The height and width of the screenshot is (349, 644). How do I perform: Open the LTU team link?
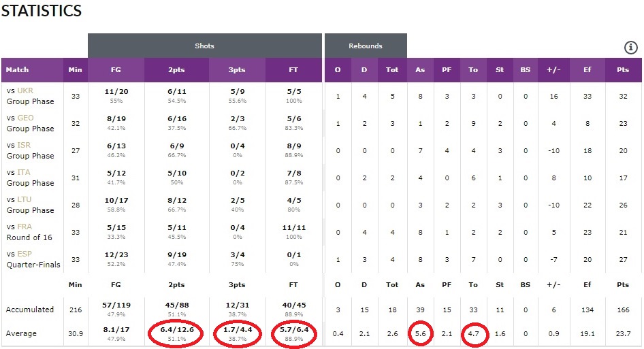(x=25, y=199)
